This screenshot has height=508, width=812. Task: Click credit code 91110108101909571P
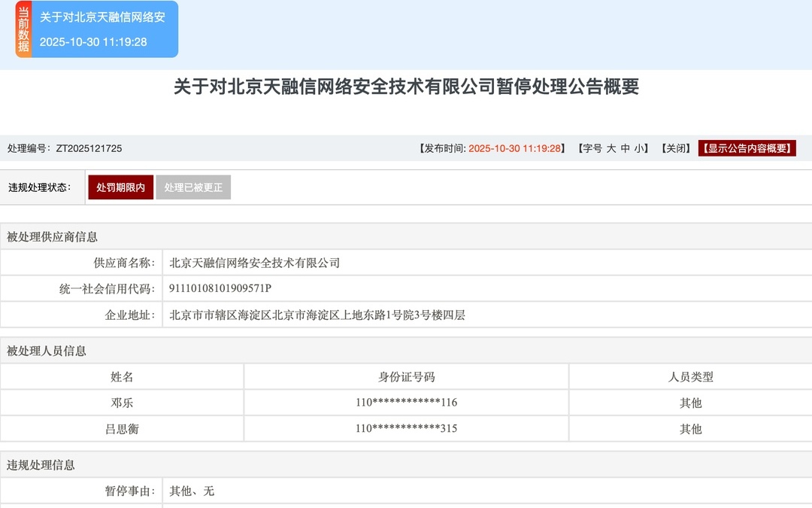pyautogui.click(x=220, y=289)
